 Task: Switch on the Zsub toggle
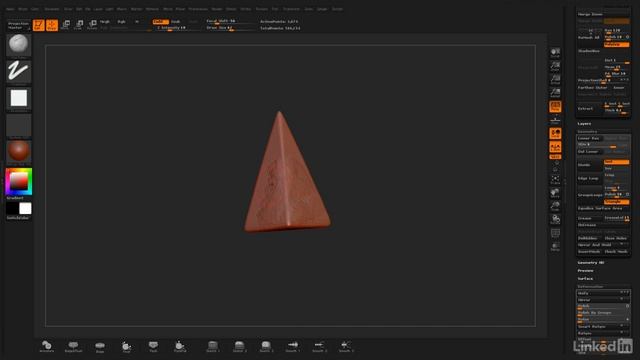point(176,22)
